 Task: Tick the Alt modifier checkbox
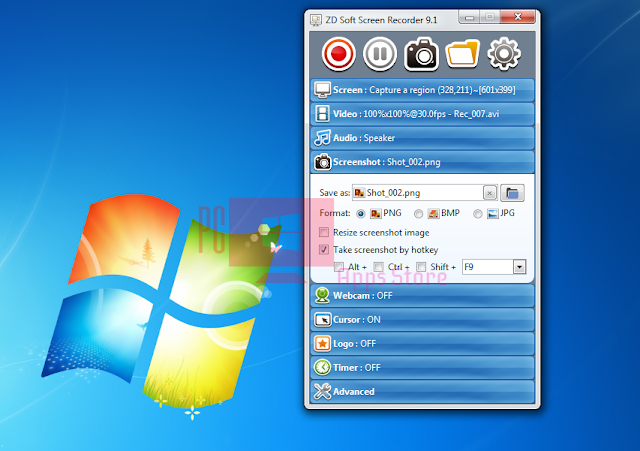pyautogui.click(x=339, y=267)
